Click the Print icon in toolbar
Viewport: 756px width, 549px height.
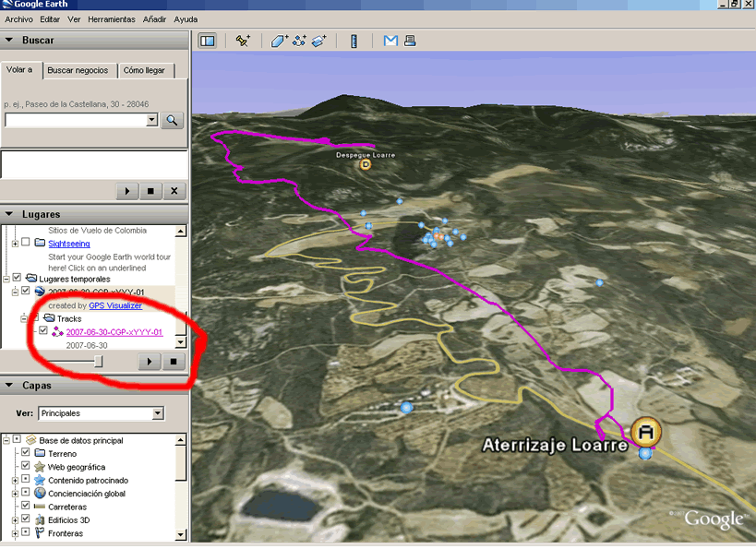(410, 41)
